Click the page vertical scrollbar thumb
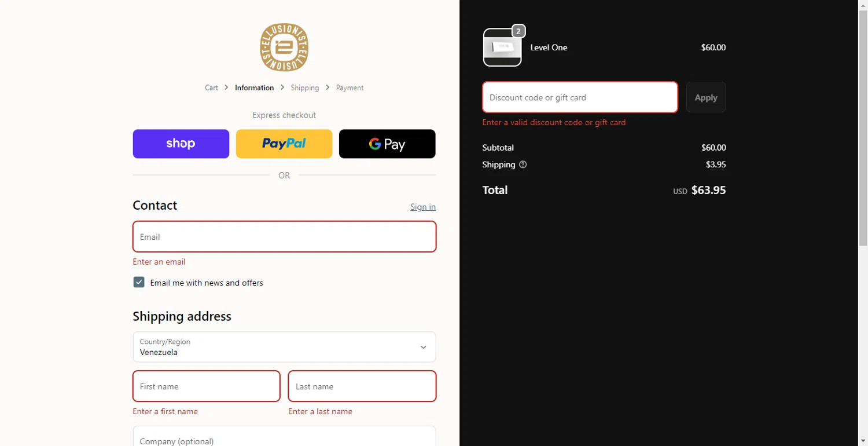 pyautogui.click(x=863, y=129)
